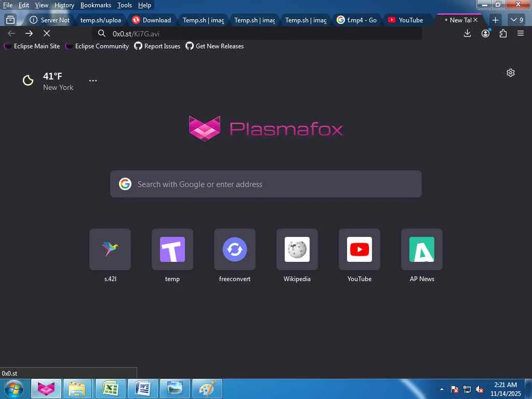Open the Help menu
532x399 pixels.
tap(144, 5)
